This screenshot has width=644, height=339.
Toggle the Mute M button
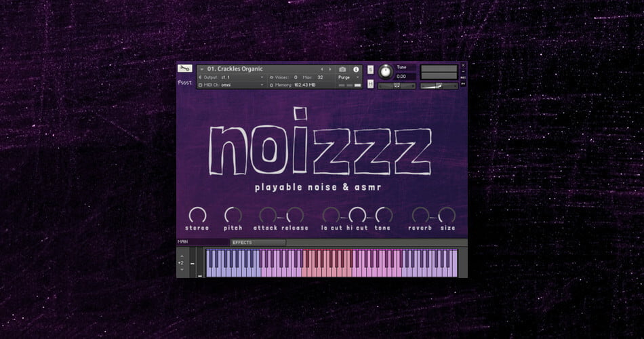click(x=370, y=84)
